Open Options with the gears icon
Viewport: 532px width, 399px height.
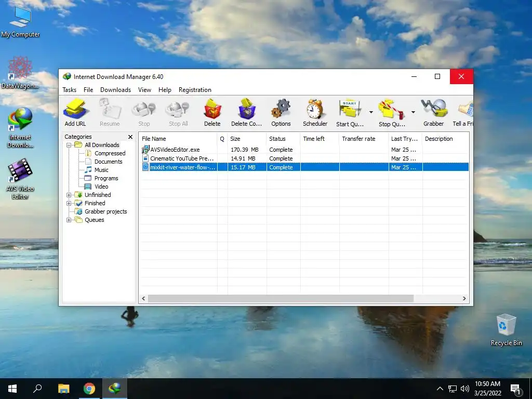point(281,113)
